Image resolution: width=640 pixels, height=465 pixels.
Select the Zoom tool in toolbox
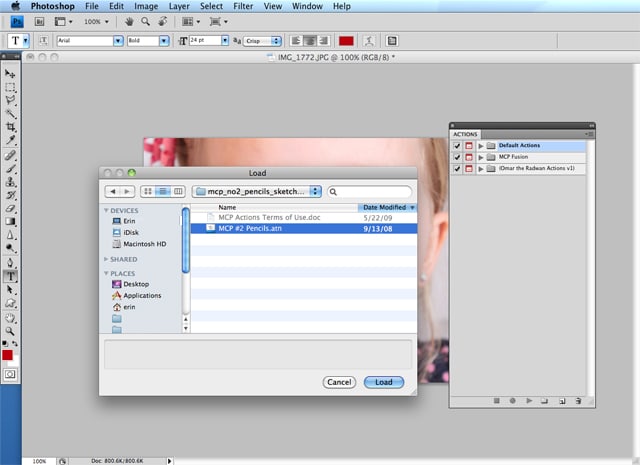10,331
